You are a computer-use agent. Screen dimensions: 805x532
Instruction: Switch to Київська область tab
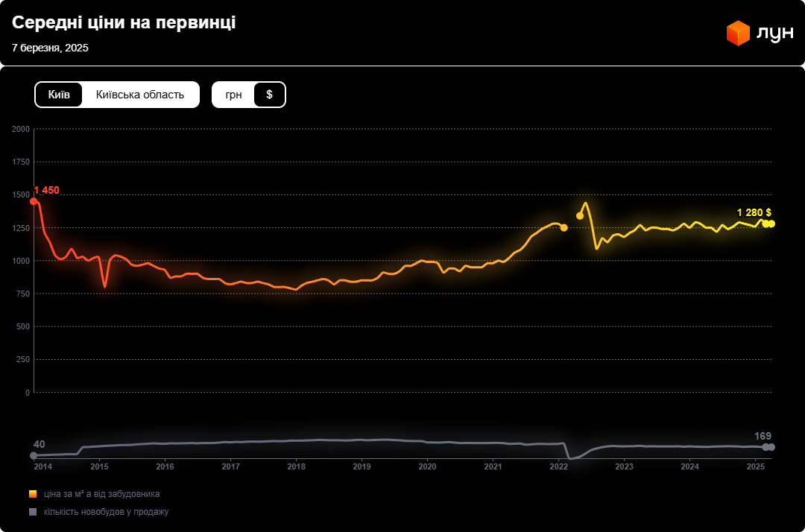(140, 95)
